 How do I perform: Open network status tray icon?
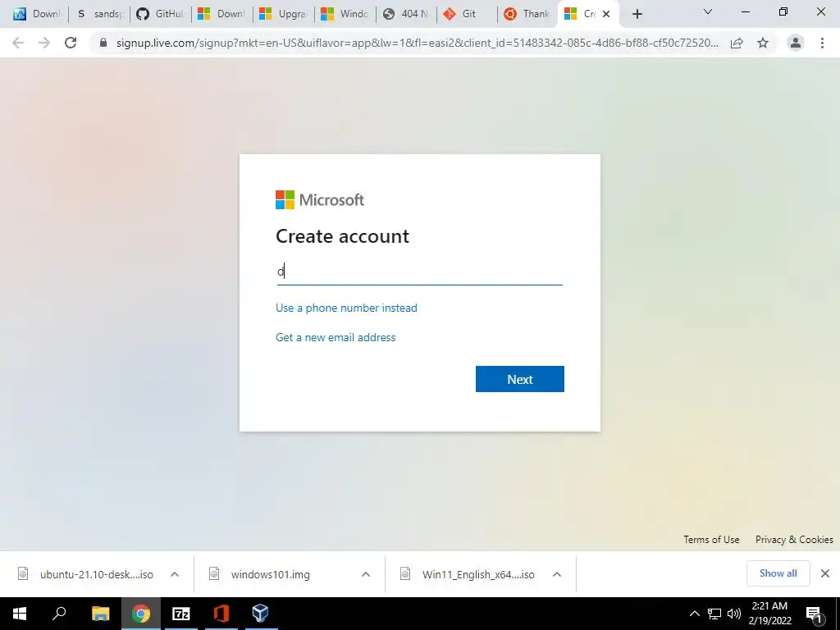pos(714,614)
